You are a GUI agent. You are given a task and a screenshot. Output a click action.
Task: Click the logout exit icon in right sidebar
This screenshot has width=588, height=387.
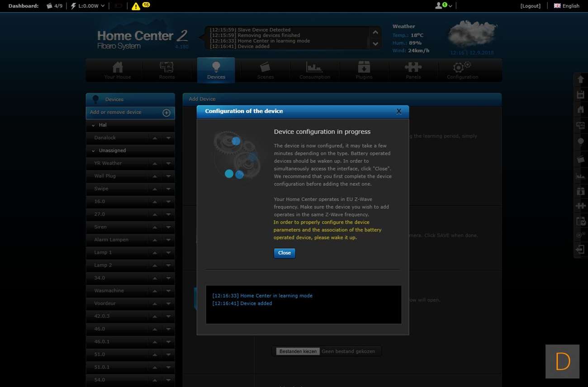[581, 249]
